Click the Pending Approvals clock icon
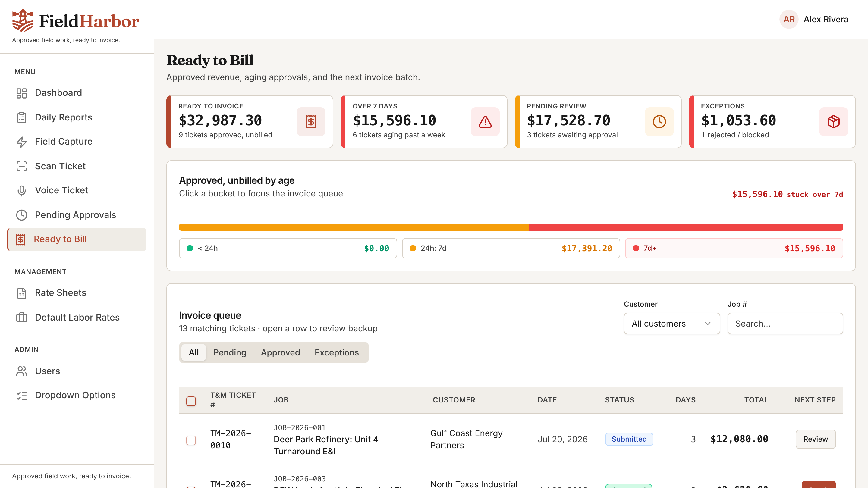Screen dimensions: 868x488 point(22,215)
